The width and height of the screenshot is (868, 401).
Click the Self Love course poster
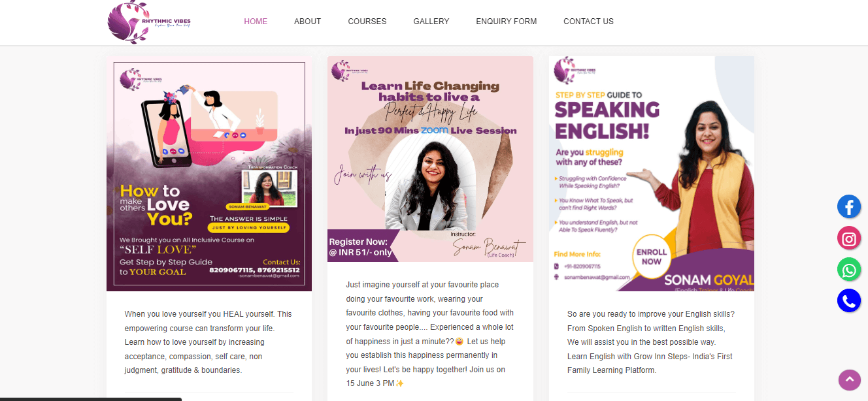209,174
